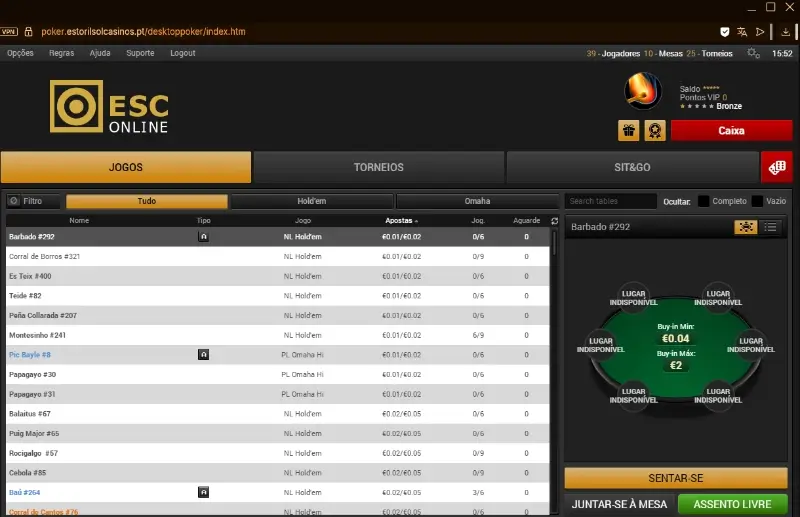Click JUNTAR-SE À MESA button

pyautogui.click(x=619, y=504)
